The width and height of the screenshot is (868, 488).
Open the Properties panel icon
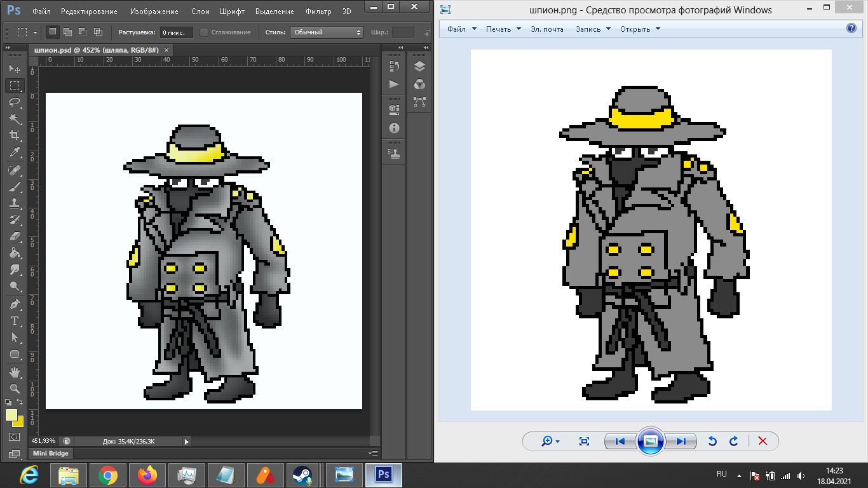pos(394,109)
